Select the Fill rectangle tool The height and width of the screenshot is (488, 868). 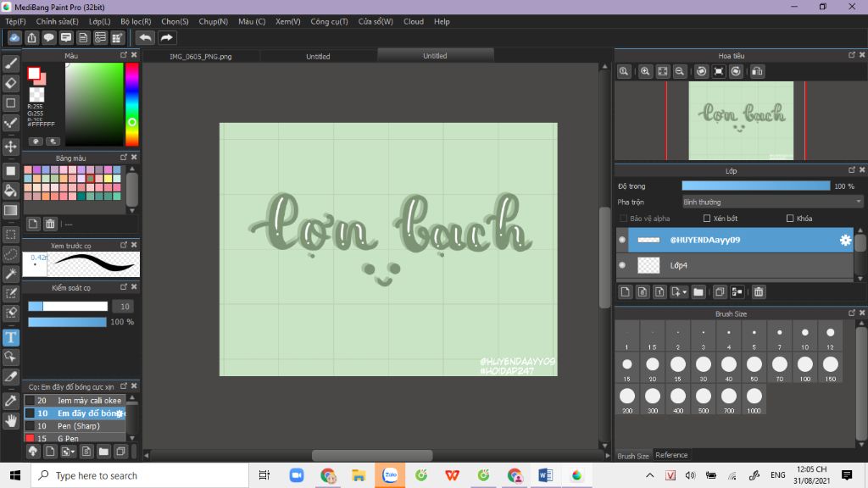10,171
